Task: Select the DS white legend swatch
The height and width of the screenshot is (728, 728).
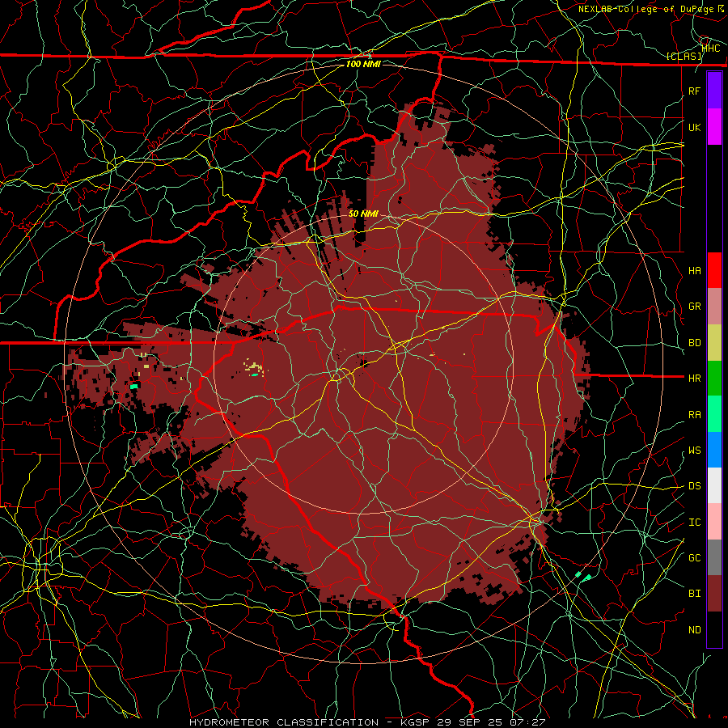Action: (714, 485)
